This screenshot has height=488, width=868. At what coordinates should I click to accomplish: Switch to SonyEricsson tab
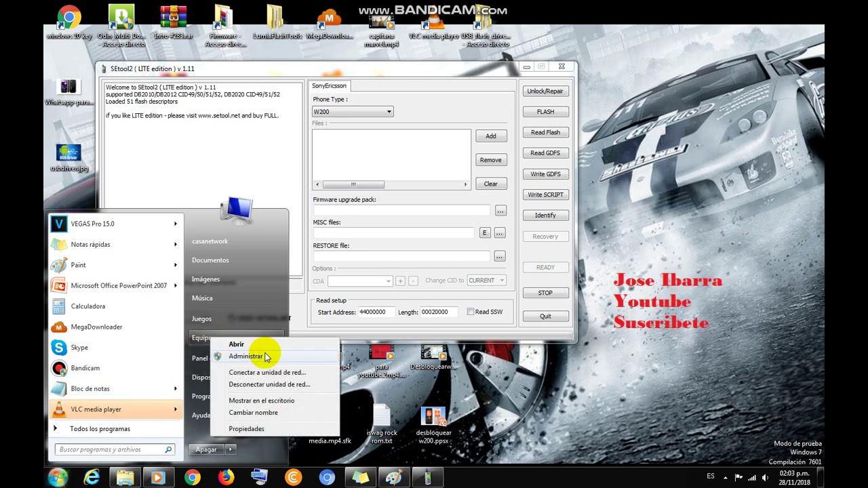point(329,86)
